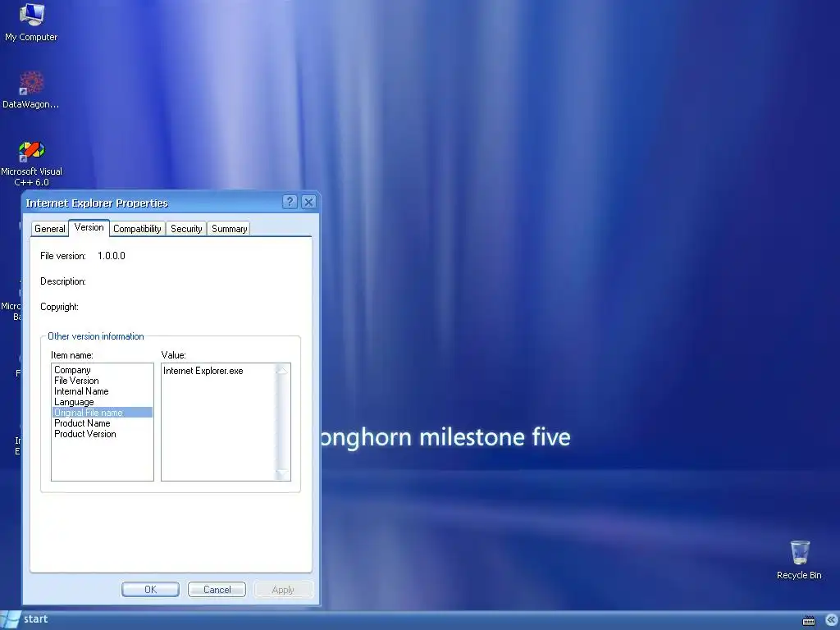Click the value text Internet Explorer.exe
Image resolution: width=840 pixels, height=630 pixels.
(203, 371)
